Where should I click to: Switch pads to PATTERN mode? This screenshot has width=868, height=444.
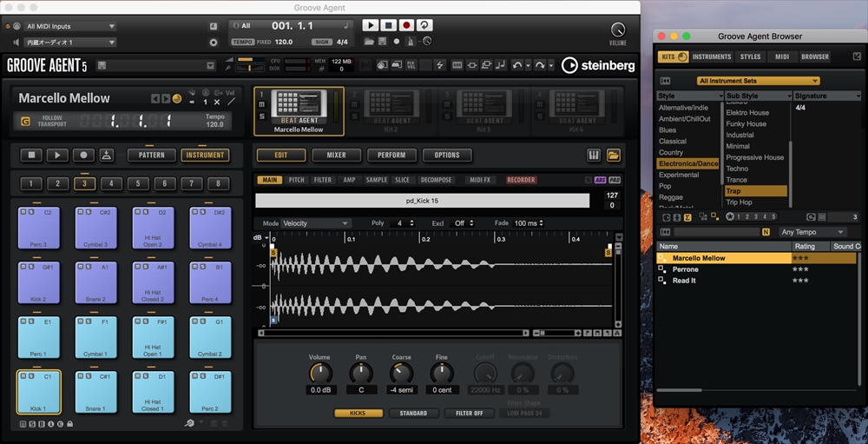(152, 156)
